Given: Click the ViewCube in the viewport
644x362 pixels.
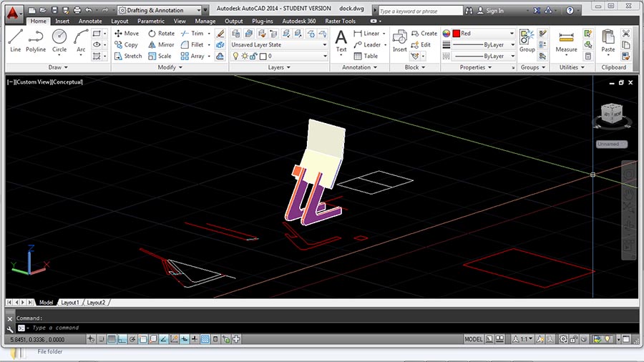Looking at the screenshot, I should (612, 113).
